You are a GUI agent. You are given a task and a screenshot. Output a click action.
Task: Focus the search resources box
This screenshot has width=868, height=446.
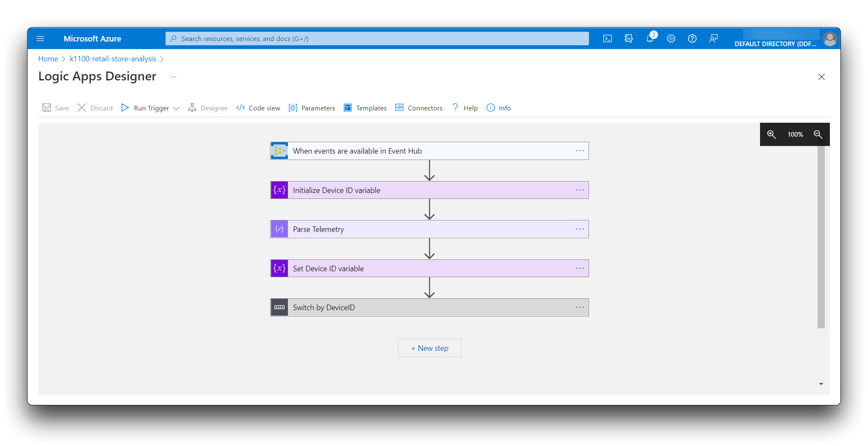pos(377,39)
